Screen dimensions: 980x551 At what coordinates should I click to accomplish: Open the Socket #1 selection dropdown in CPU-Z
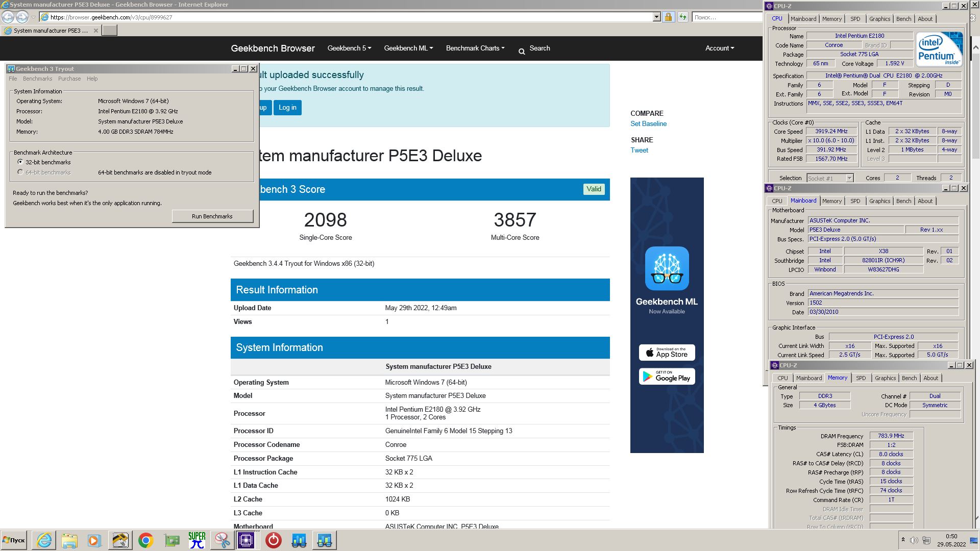849,178
